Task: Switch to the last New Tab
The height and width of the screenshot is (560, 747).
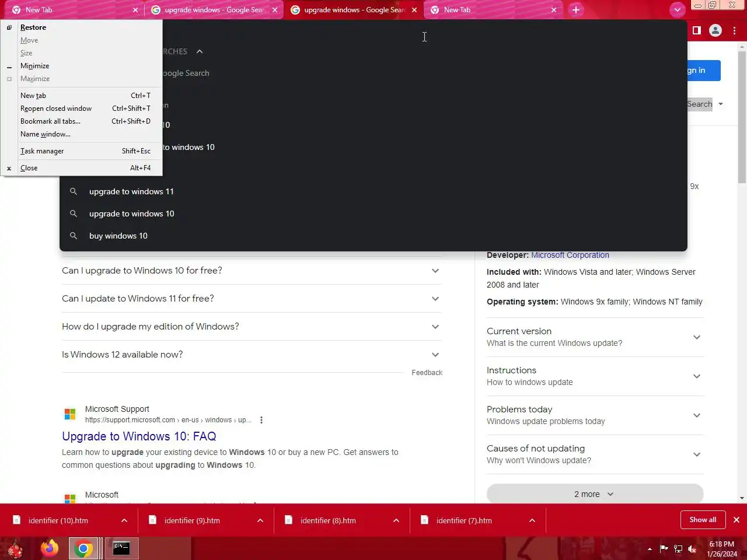Action: click(x=492, y=10)
